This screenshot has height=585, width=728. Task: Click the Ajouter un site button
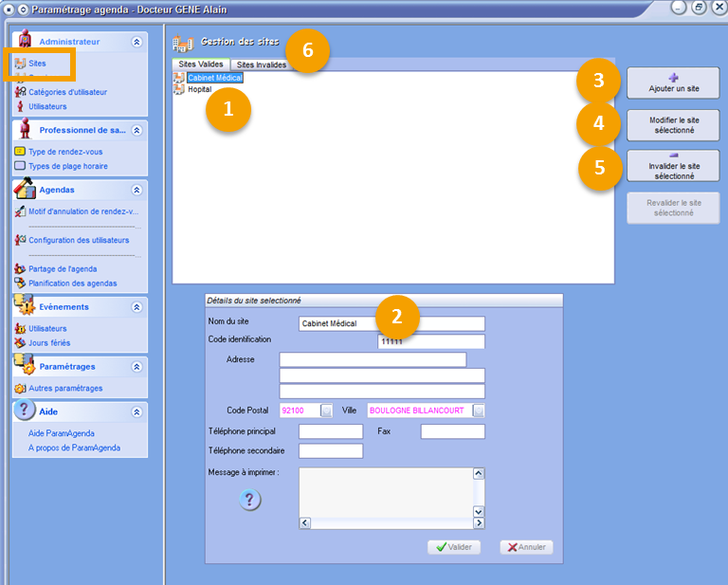click(x=672, y=83)
